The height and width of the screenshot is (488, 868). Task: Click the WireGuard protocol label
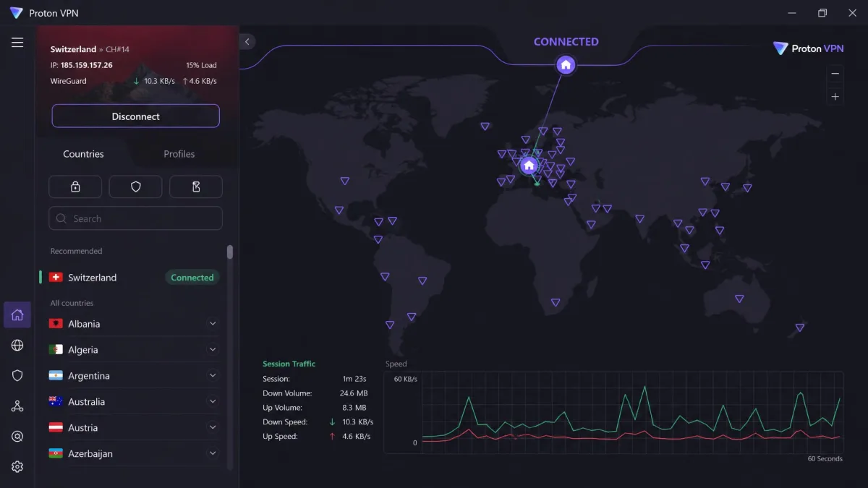click(x=68, y=81)
